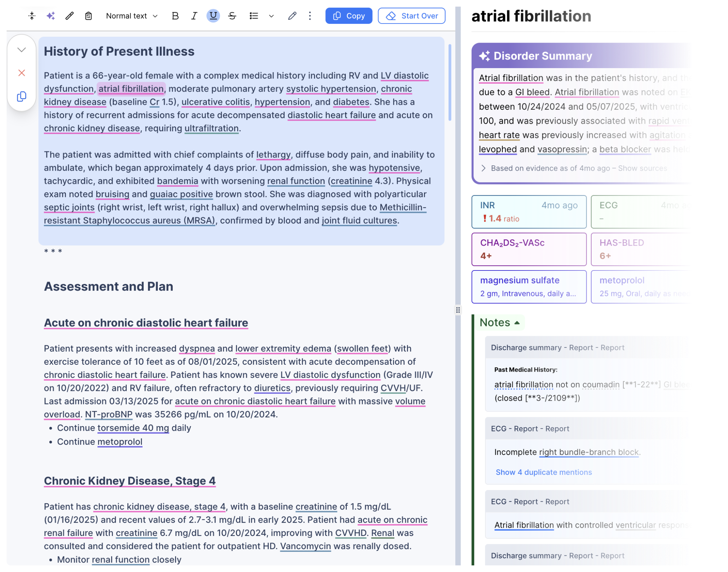Click the panel divider drag handle
Screen dimensions: 728x572
[458, 310]
